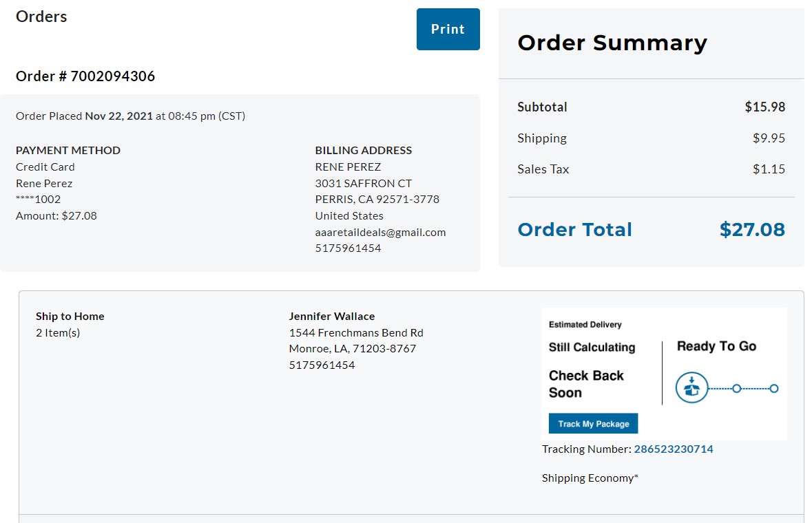The height and width of the screenshot is (523, 812).
Task: Click the Shipping Economy label
Action: [590, 478]
